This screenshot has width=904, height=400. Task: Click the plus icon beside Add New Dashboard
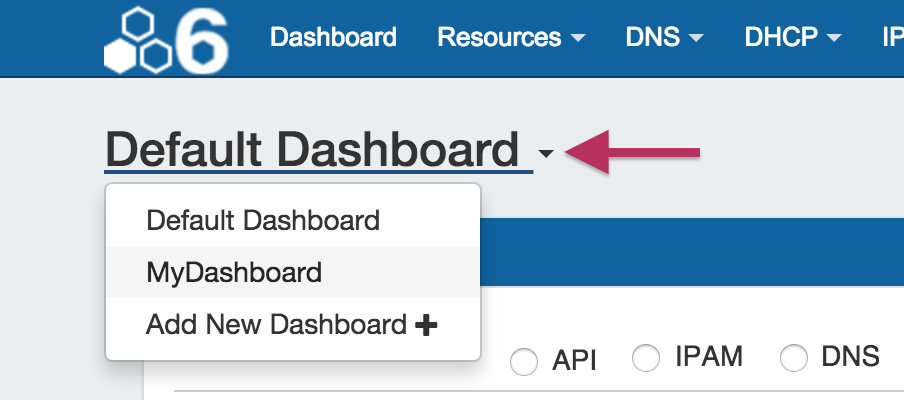click(426, 325)
